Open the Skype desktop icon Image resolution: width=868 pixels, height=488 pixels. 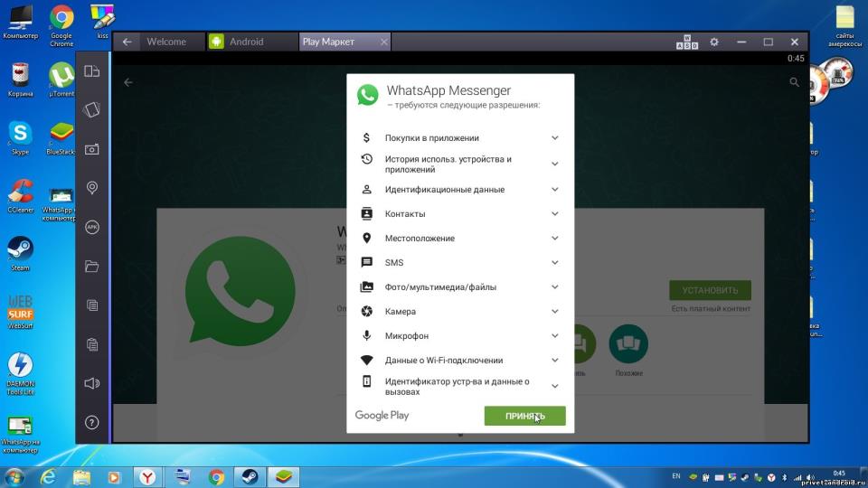(20, 137)
